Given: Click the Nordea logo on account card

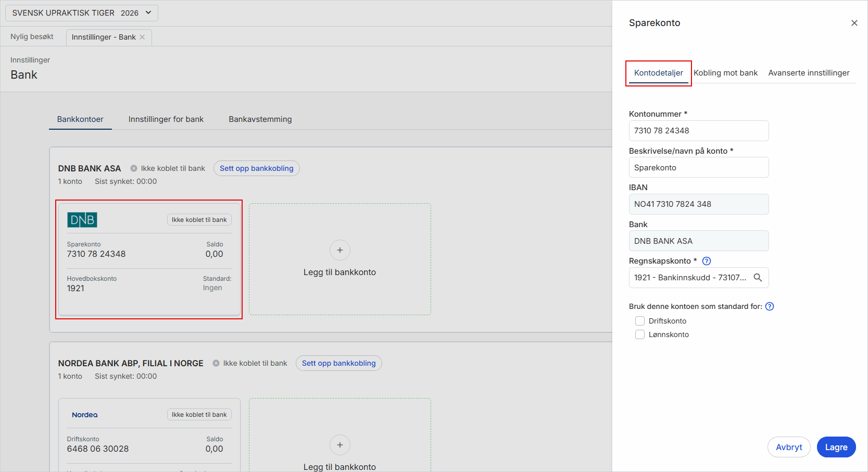Looking at the screenshot, I should click(85, 415).
